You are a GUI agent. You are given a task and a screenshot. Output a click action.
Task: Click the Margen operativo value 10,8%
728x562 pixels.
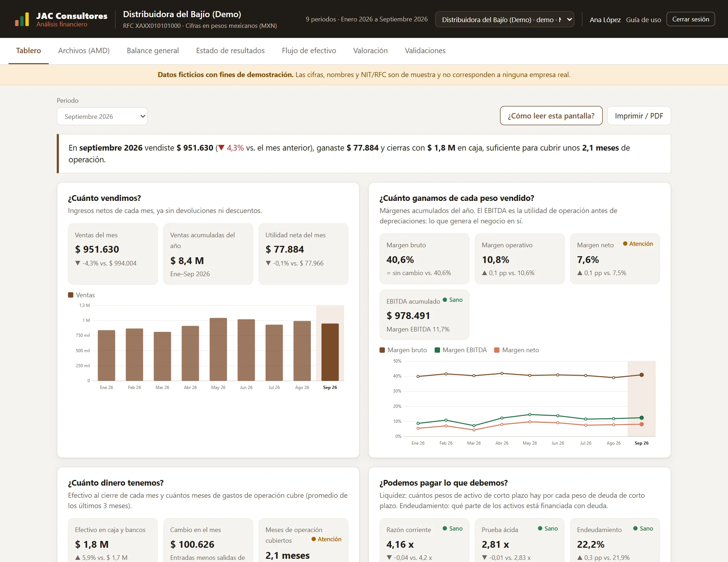pyautogui.click(x=495, y=260)
